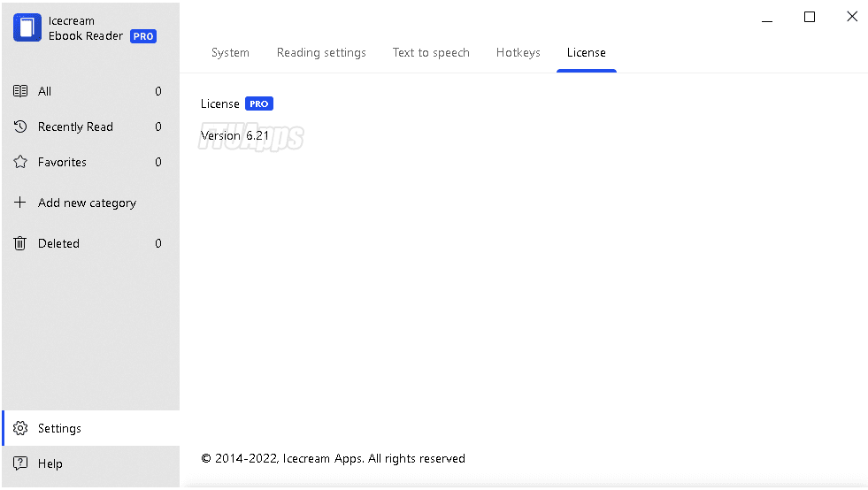
Task: Open the Reading settings tab
Action: point(321,52)
